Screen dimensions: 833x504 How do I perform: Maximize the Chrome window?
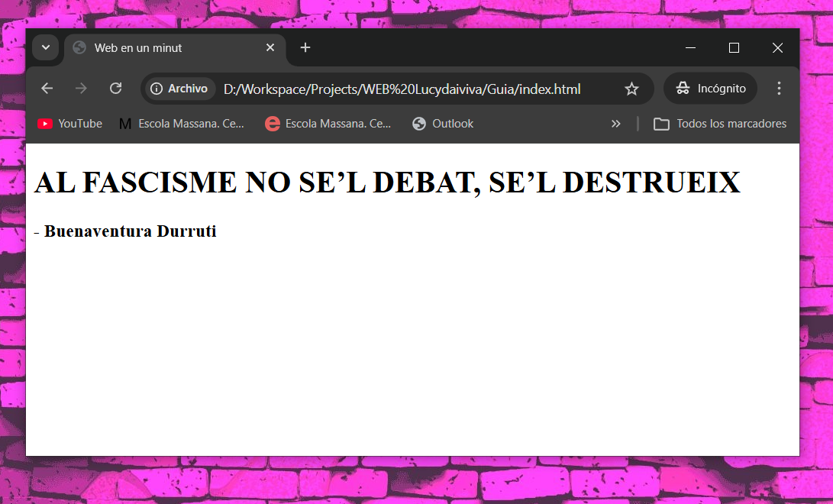point(734,48)
